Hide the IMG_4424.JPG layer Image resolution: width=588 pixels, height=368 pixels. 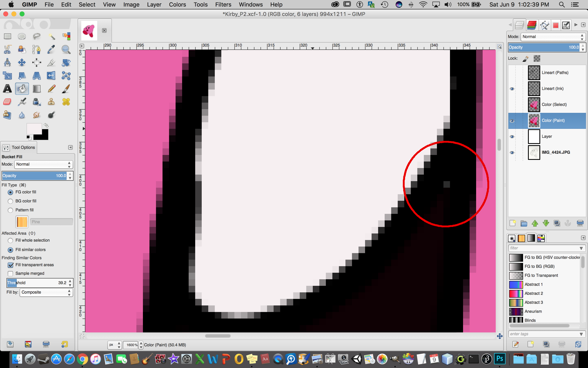point(512,153)
